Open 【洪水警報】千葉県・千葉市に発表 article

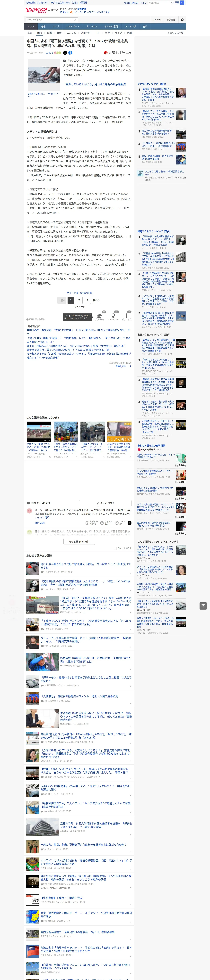61,898
